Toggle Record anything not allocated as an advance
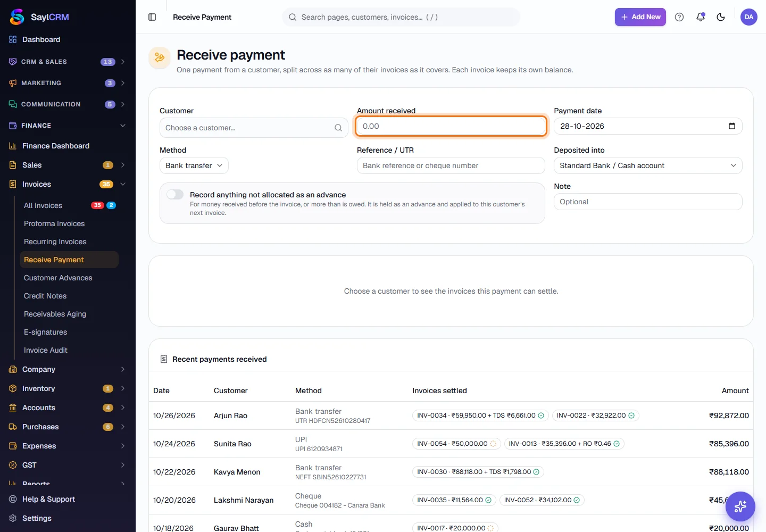The height and width of the screenshot is (532, 766). (x=175, y=195)
